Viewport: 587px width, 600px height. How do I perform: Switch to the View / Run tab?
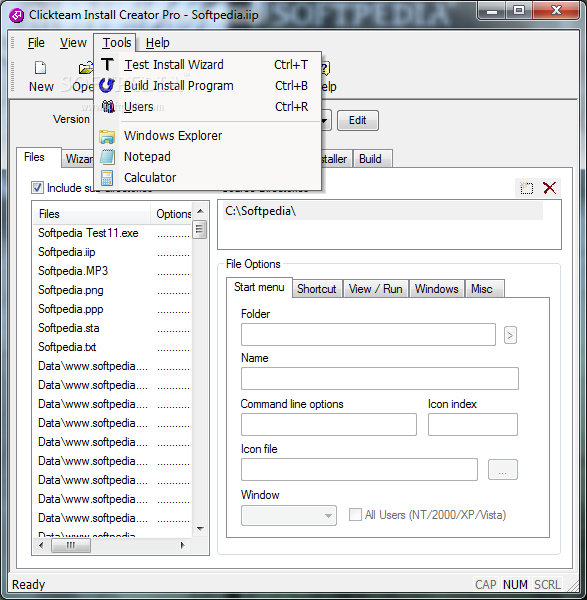(x=375, y=289)
